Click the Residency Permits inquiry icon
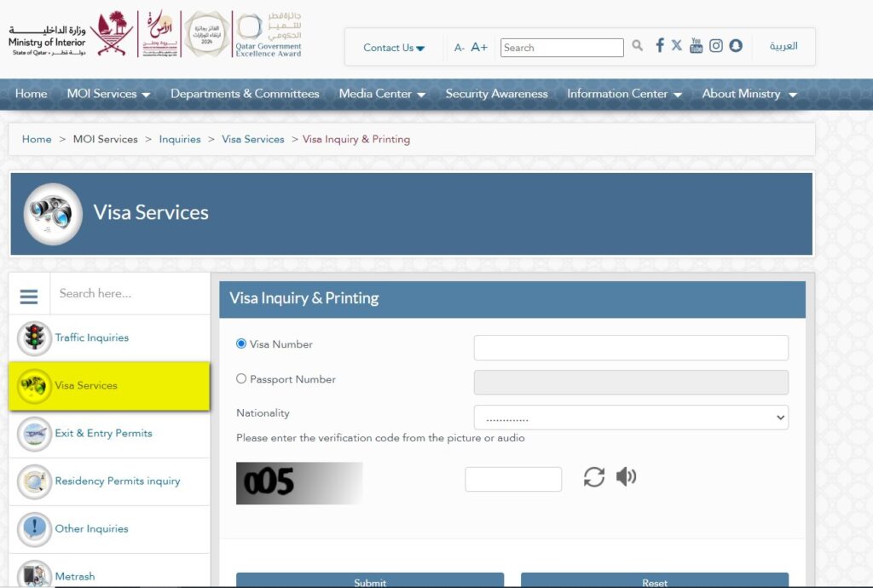 point(32,481)
